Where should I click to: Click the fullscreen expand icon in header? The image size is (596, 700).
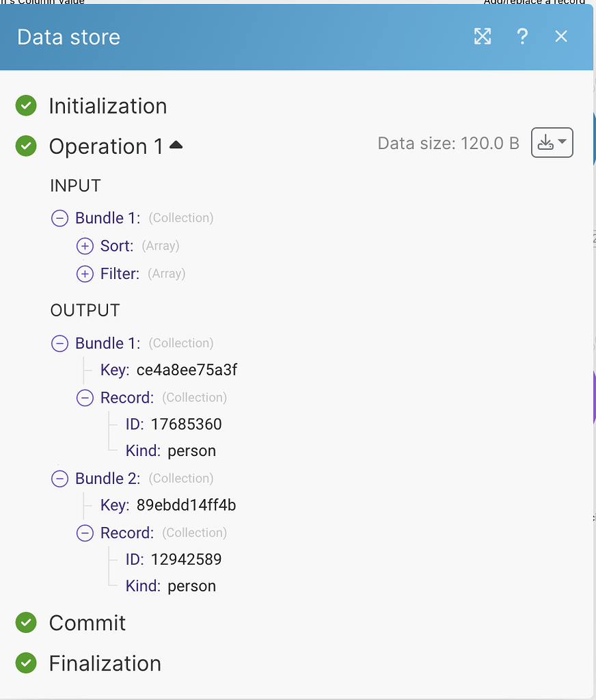[x=483, y=36]
